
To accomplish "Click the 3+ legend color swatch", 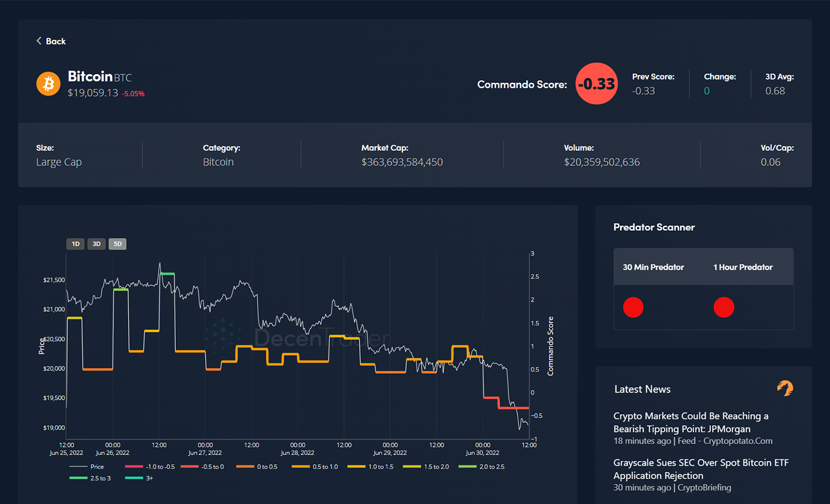I will click(x=134, y=478).
